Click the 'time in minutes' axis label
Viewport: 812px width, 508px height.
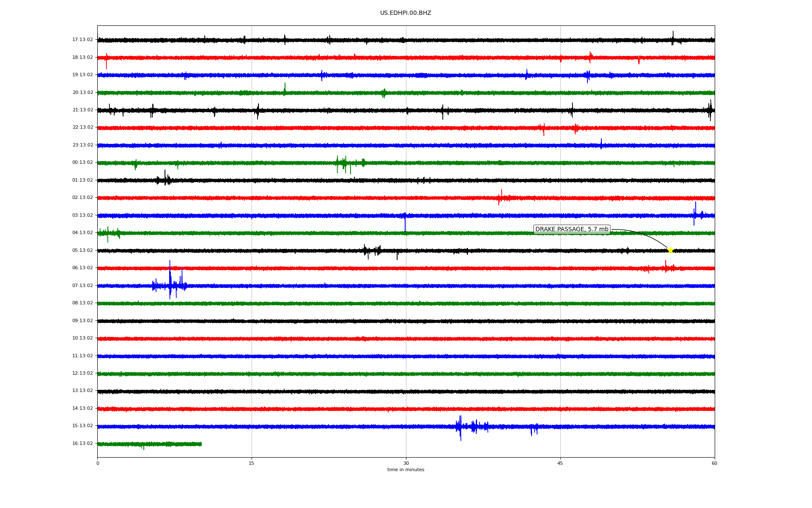click(x=406, y=470)
